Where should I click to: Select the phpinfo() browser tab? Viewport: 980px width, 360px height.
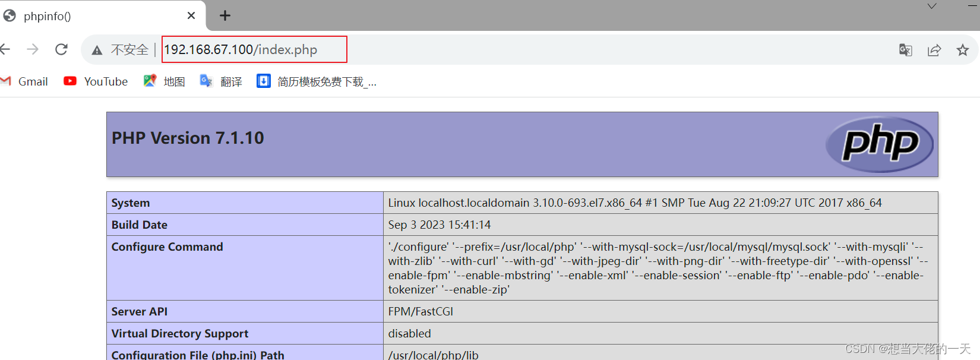[x=103, y=16]
